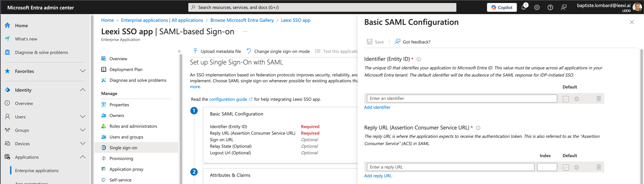Close the Basic SAML Configuration panel

pos(632,22)
